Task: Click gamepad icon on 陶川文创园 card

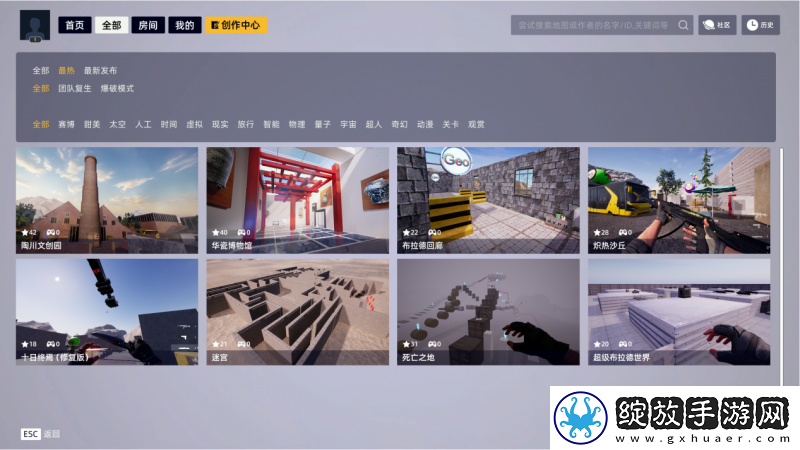Action: pos(50,233)
